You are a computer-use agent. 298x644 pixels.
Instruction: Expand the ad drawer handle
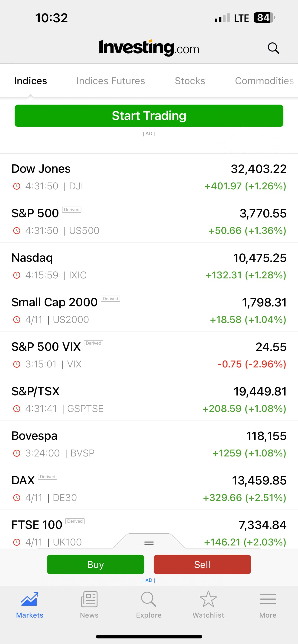(x=149, y=542)
